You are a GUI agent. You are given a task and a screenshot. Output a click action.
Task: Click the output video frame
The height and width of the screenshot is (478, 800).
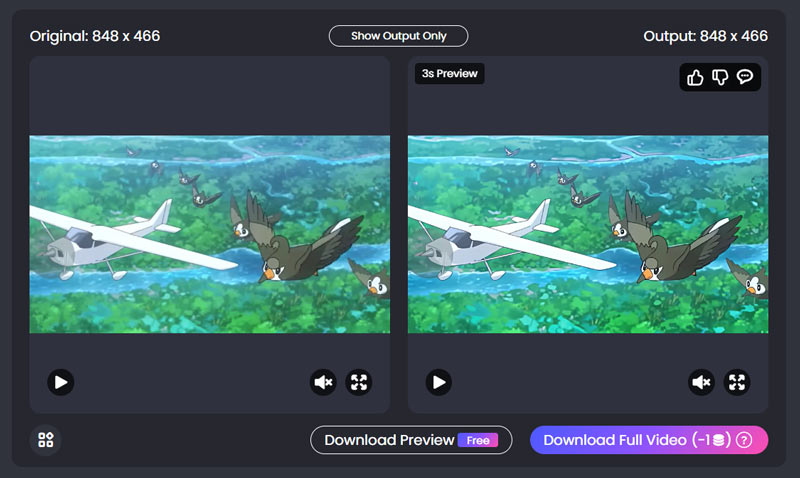[588, 234]
